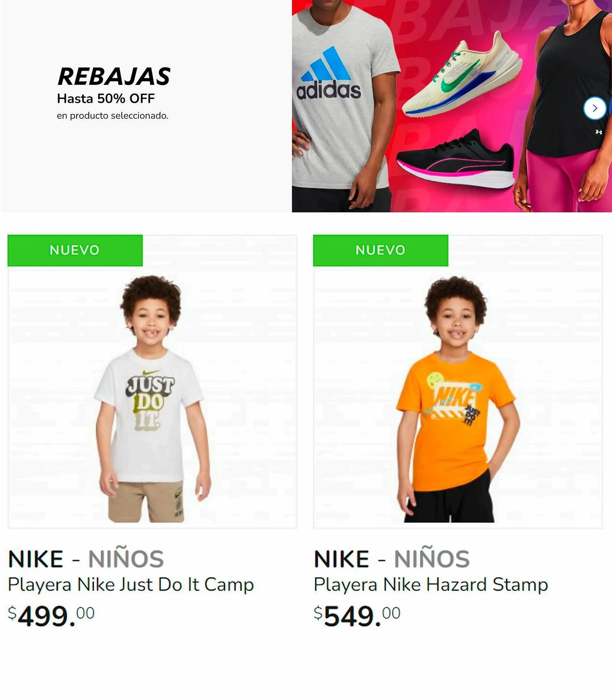Open the Playera Nike Hazard Stamp title
The height and width of the screenshot is (700, 612).
pos(431,584)
